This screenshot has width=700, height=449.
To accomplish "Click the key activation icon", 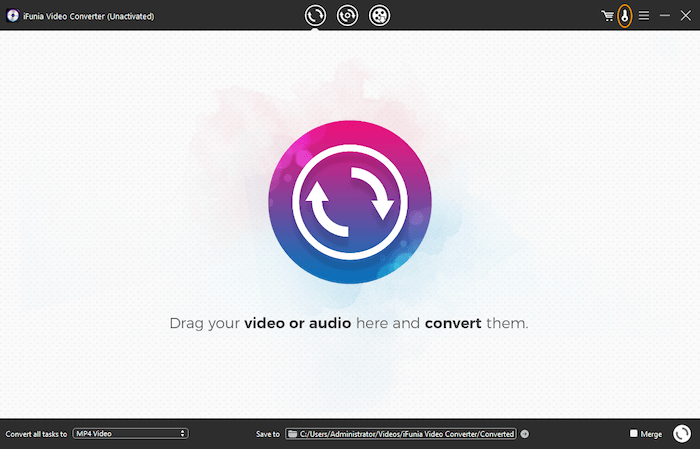I will pos(625,16).
